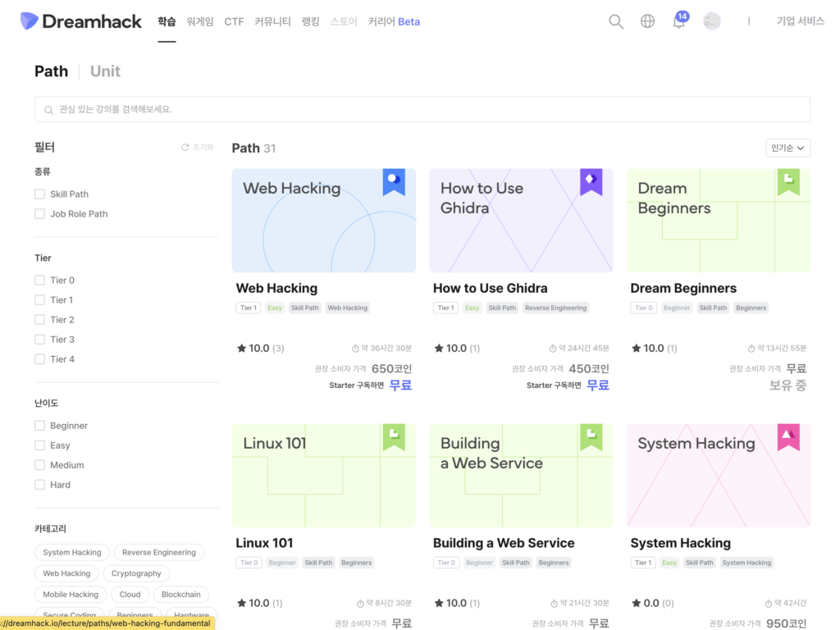Image resolution: width=840 pixels, height=630 pixels.
Task: Click the purple bookmark icon on Ghidra card
Action: point(591,182)
